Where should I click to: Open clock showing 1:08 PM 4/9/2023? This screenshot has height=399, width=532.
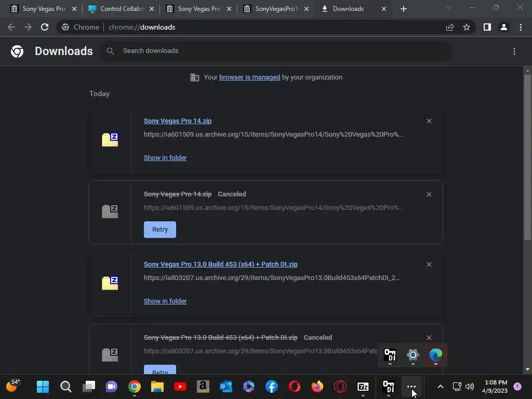point(495,387)
